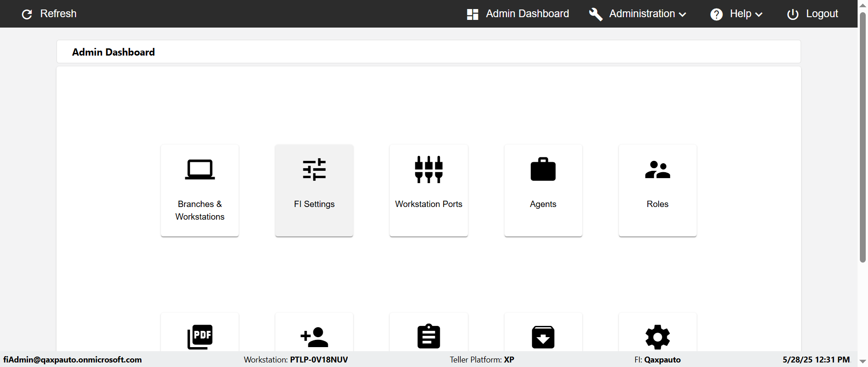Open the Agents briefcase icon

[543, 169]
